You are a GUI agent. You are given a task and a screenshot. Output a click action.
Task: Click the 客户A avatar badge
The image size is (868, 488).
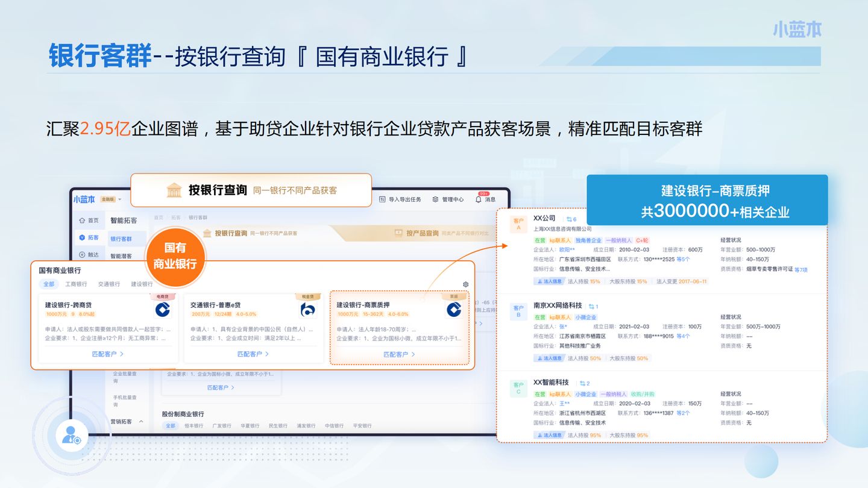(518, 224)
